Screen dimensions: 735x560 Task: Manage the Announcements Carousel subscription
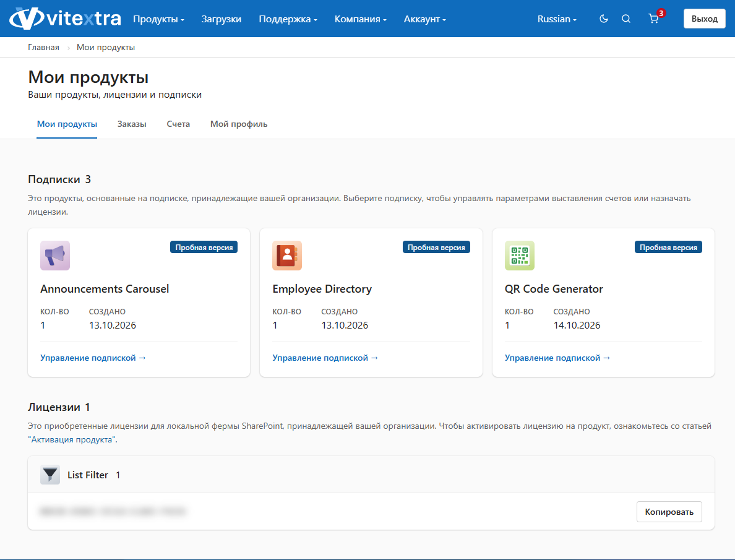point(93,358)
